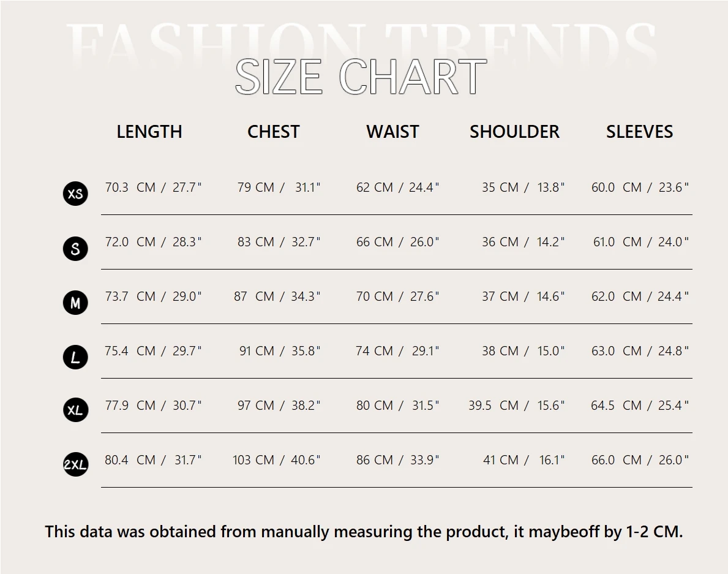The width and height of the screenshot is (728, 574).
Task: Select the XL size circle icon
Action: tap(75, 410)
